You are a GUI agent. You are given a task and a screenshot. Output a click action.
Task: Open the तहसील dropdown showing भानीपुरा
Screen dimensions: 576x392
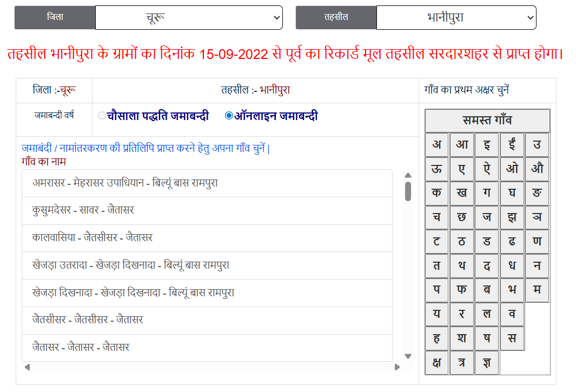point(456,17)
